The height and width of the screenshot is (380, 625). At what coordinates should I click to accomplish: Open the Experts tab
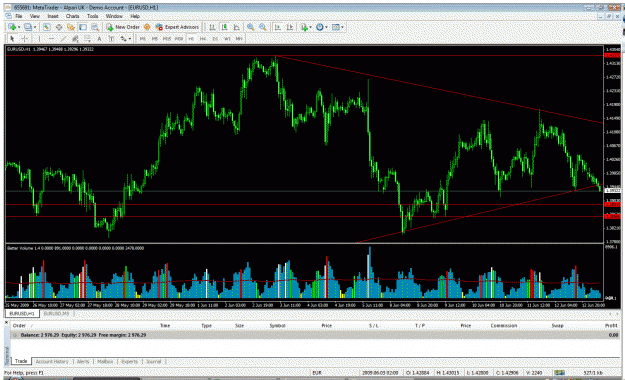coord(130,362)
